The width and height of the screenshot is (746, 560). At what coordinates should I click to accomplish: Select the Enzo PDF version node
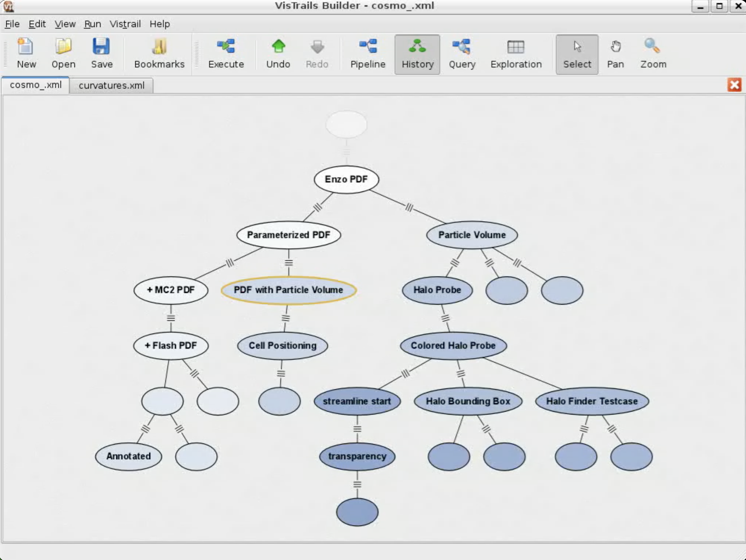pyautogui.click(x=346, y=179)
